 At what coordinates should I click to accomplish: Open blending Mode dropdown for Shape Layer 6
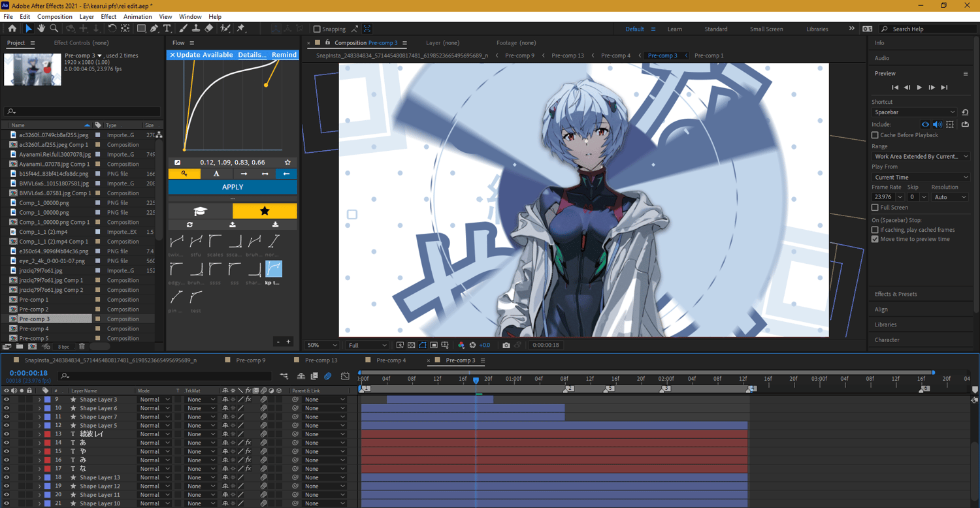[154, 408]
